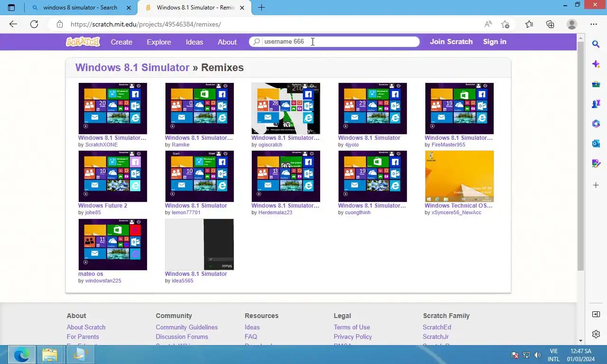Open Microsoft 365 sidebar icon
The image size is (607, 364).
(x=596, y=124)
